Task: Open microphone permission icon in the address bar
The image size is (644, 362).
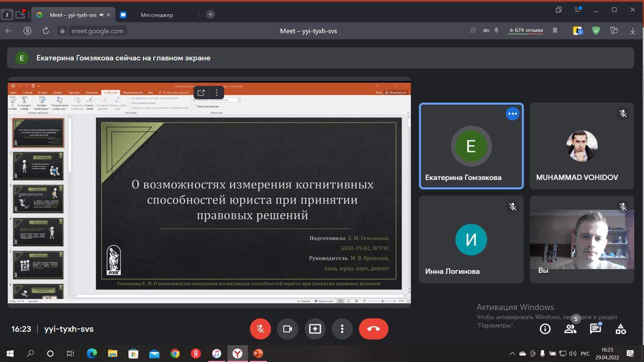Action: [x=497, y=31]
